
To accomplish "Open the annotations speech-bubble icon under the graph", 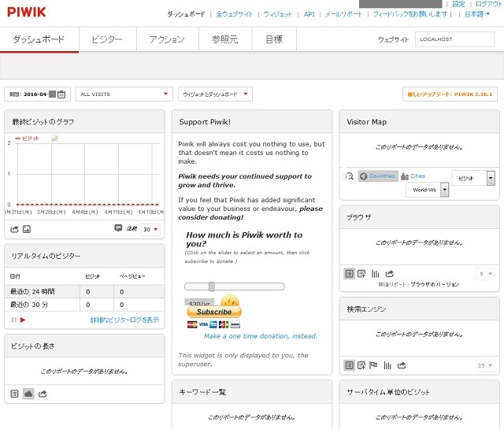I will point(118,227).
